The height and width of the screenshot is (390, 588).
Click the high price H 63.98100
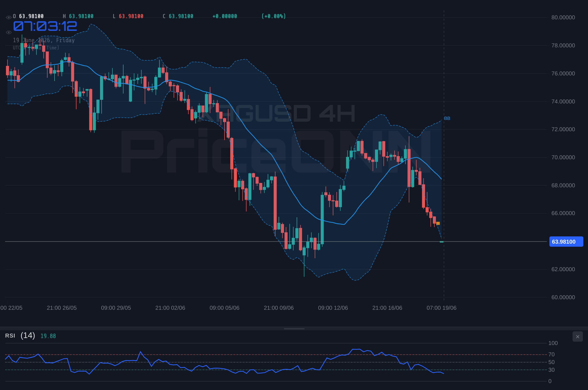click(78, 16)
